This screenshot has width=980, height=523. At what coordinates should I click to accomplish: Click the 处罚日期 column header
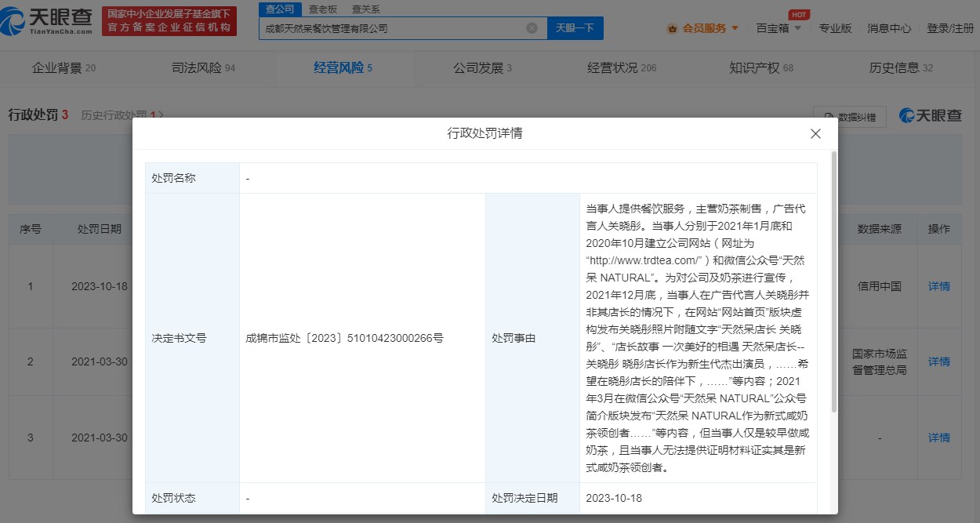tap(100, 229)
